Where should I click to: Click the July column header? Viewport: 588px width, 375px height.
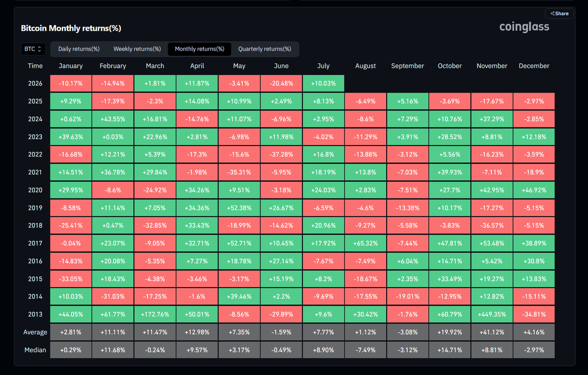click(x=323, y=66)
